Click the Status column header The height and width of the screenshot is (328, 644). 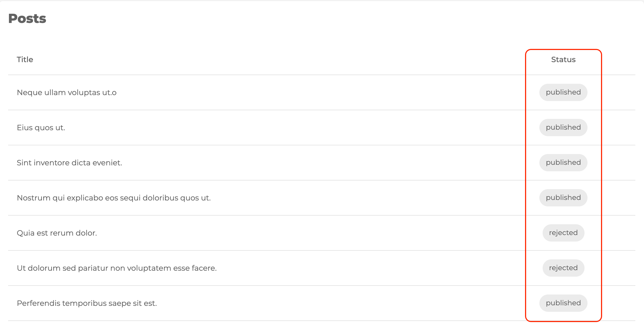pos(563,59)
